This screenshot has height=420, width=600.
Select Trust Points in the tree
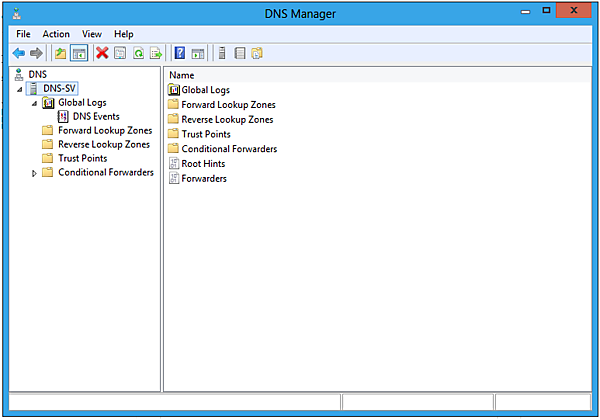(83, 158)
